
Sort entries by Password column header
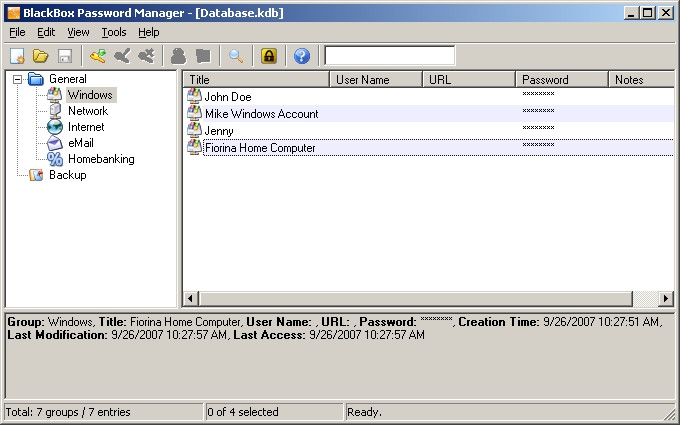click(562, 80)
